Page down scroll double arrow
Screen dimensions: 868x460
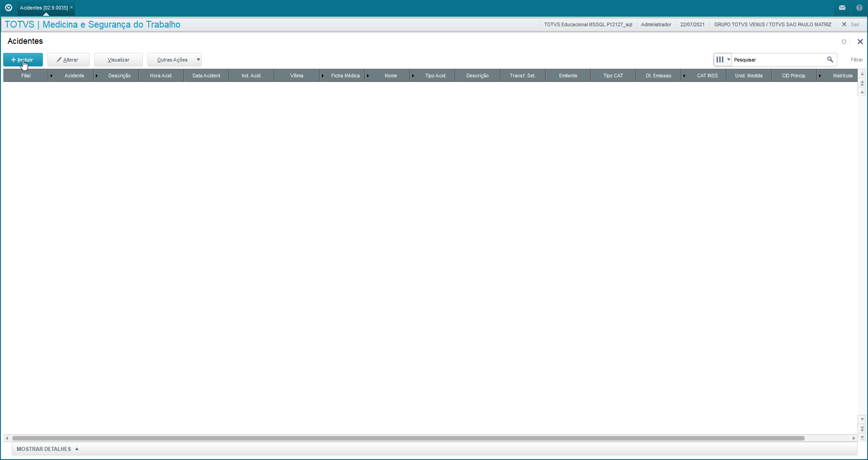click(x=862, y=428)
